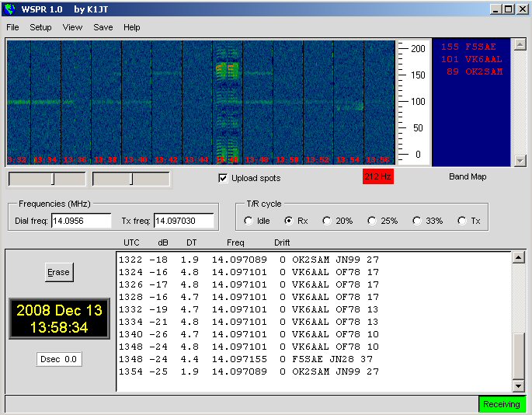Screen dimensions: 532x415
Task: Open the Help menu
Action: pyautogui.click(x=132, y=27)
